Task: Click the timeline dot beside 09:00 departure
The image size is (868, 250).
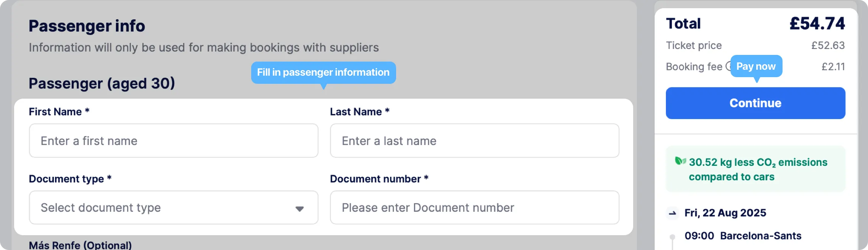Action: (x=672, y=237)
